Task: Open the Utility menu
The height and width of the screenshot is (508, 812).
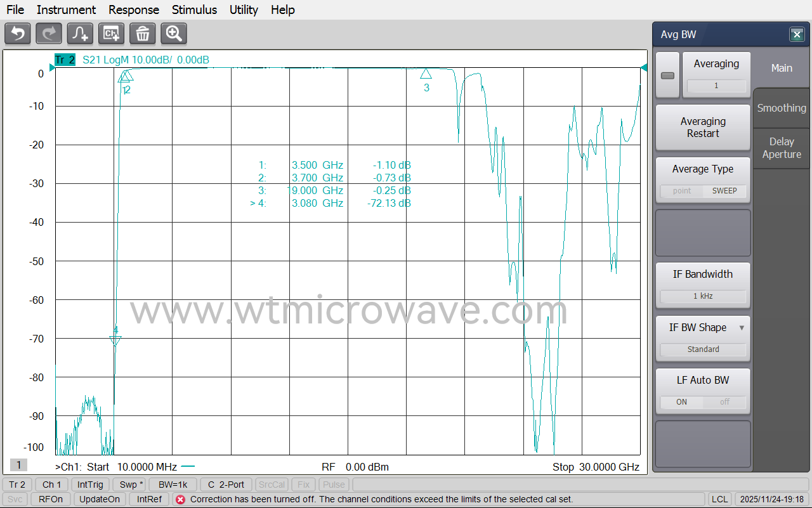Action: (x=244, y=10)
